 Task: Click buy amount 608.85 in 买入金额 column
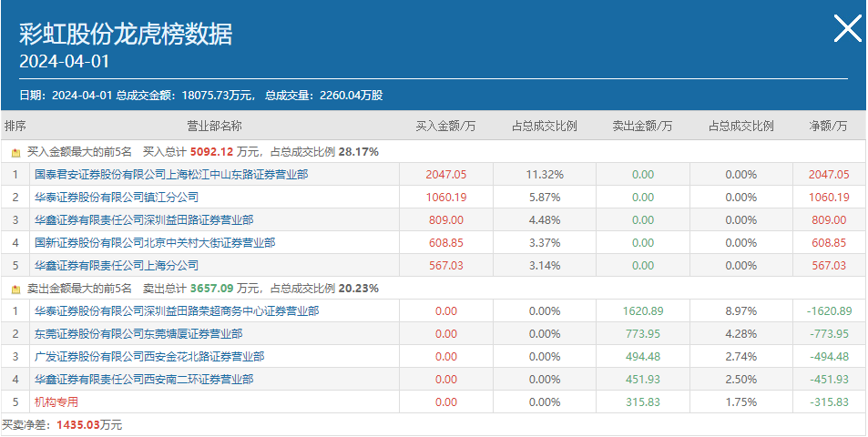[x=446, y=242]
